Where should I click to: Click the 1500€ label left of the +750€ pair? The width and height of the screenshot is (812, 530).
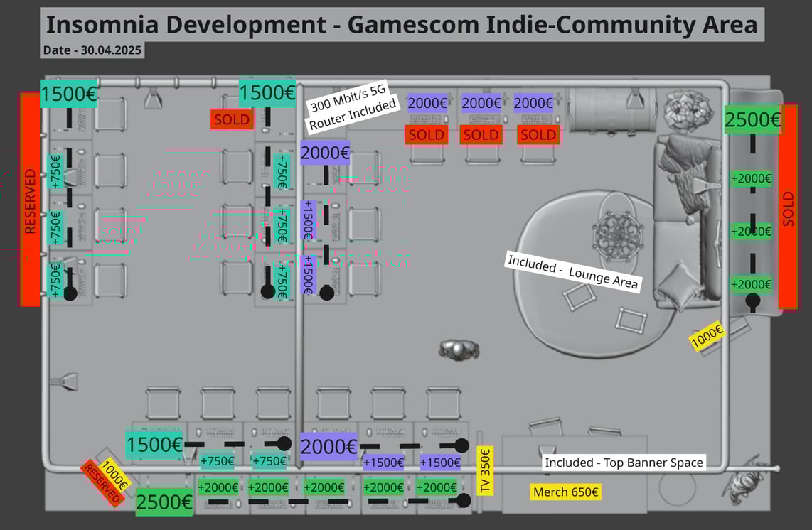(x=154, y=445)
